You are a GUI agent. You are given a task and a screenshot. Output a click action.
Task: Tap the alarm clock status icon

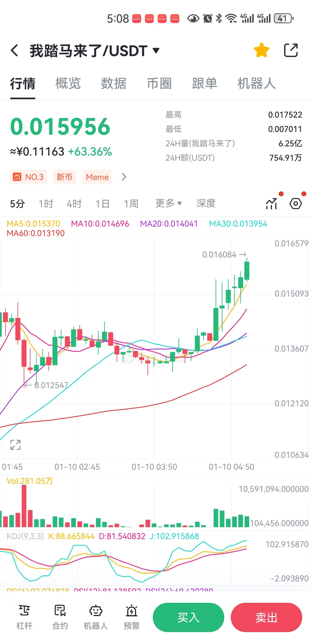pyautogui.click(x=208, y=18)
